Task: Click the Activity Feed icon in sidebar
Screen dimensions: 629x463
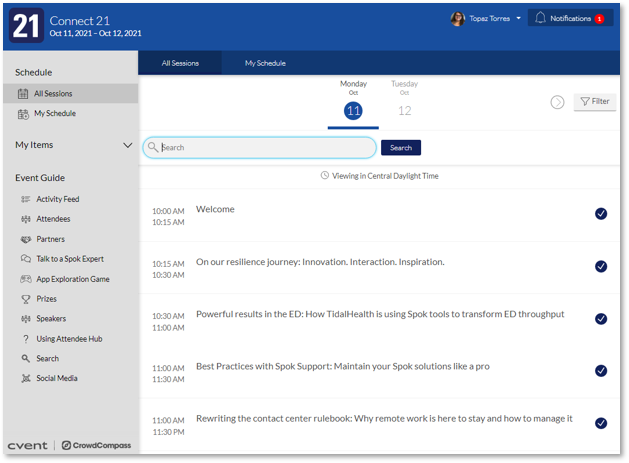Action: pyautogui.click(x=26, y=199)
